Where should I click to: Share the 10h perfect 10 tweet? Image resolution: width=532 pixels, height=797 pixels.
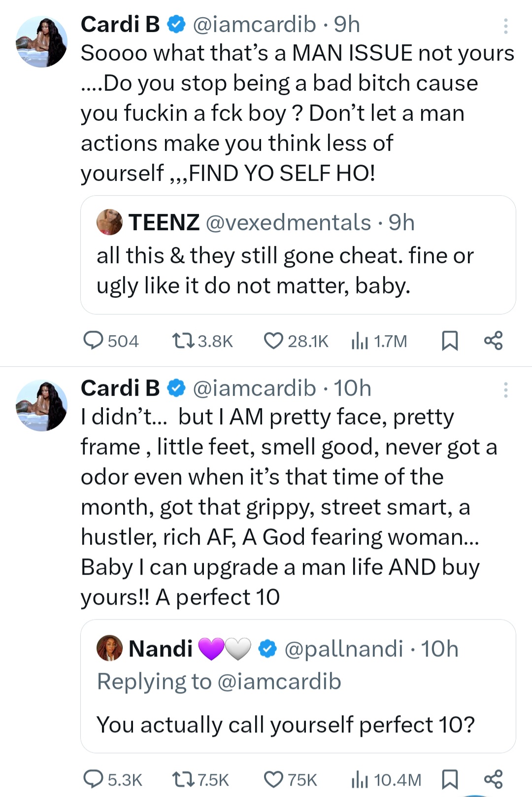(x=493, y=779)
